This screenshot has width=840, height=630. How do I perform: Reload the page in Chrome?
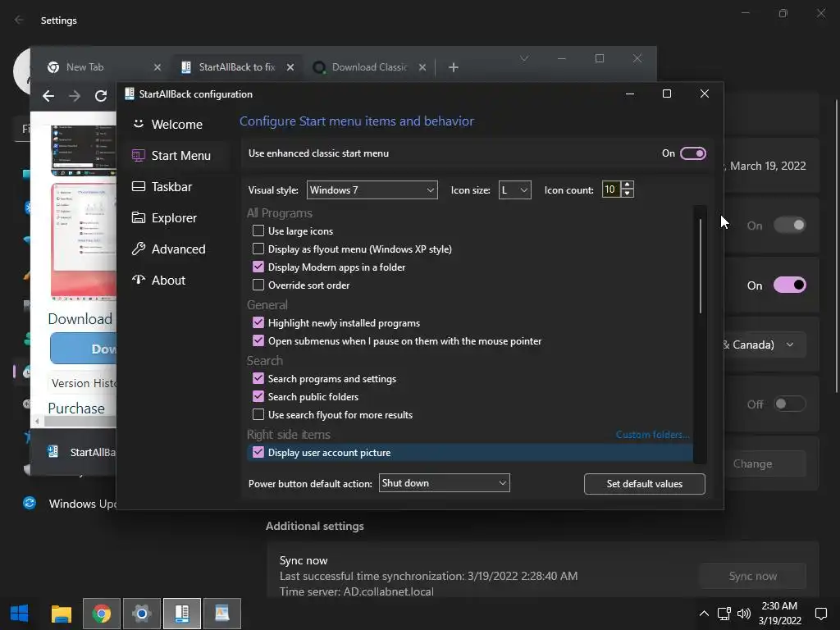pyautogui.click(x=101, y=96)
